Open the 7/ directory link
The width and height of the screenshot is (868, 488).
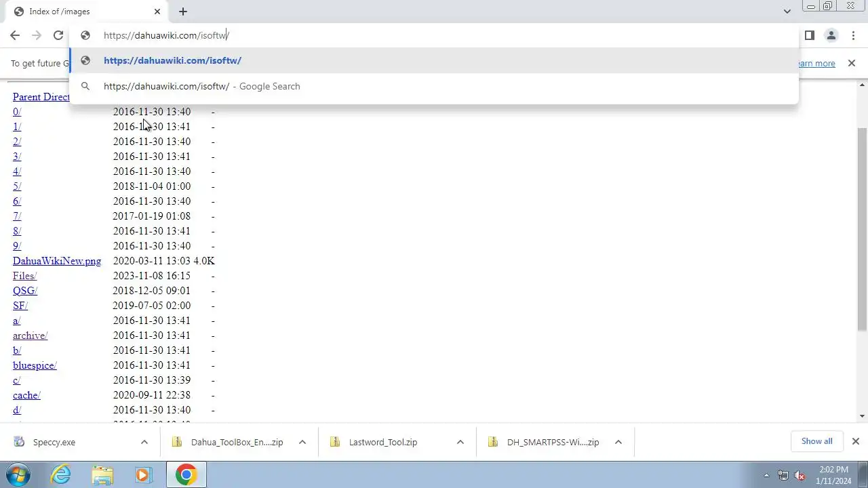click(17, 216)
